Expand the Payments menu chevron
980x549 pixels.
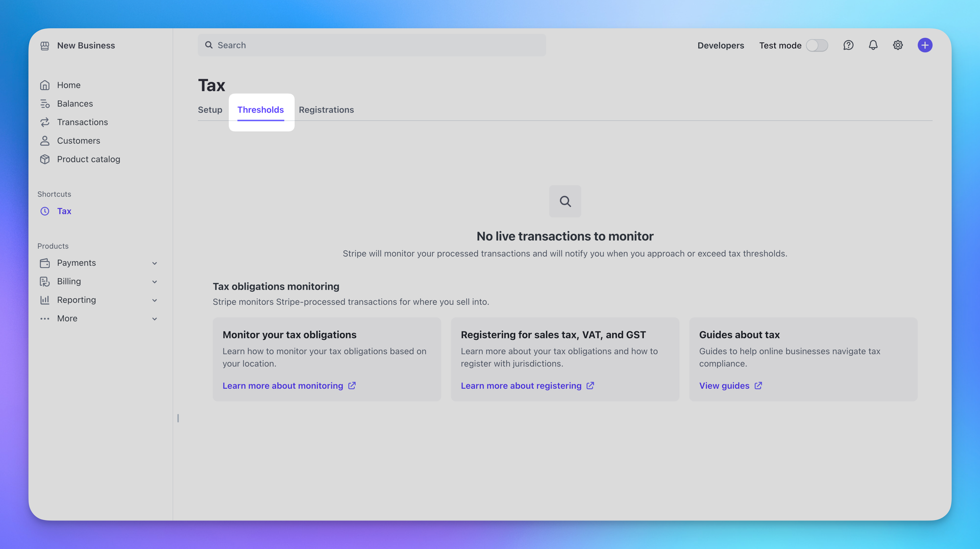[x=154, y=263]
